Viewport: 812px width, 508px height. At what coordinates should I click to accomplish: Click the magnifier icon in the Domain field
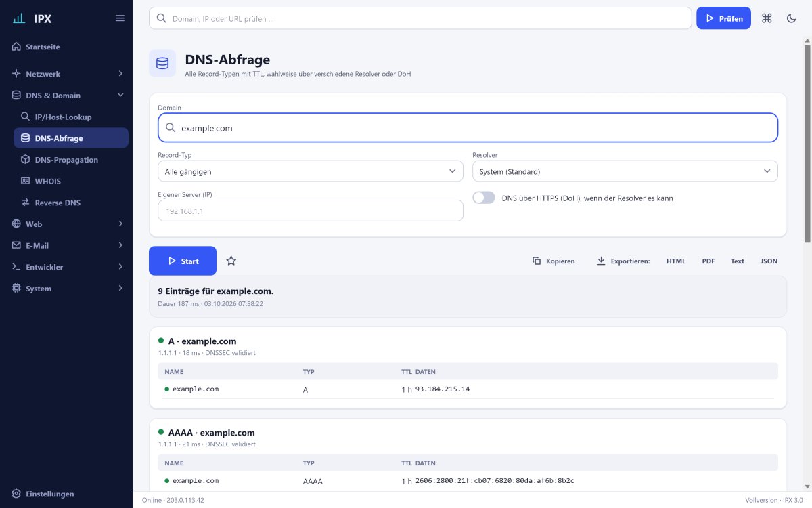(x=171, y=127)
